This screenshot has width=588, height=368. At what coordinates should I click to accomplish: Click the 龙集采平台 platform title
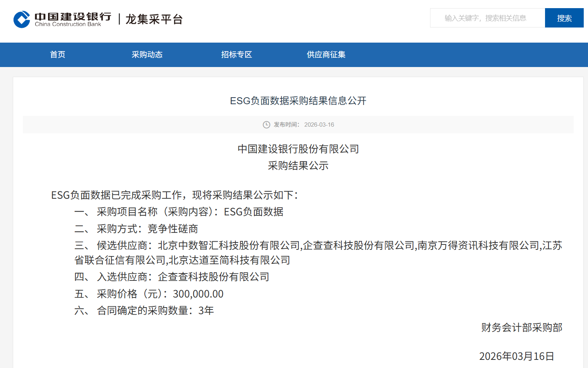coord(154,19)
